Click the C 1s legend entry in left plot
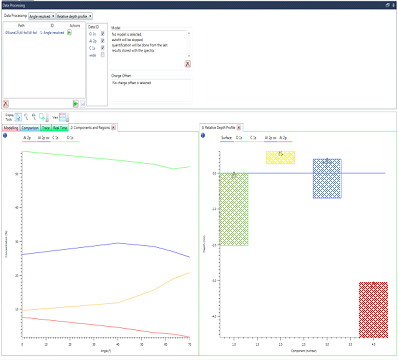398x360 pixels. tap(58, 139)
